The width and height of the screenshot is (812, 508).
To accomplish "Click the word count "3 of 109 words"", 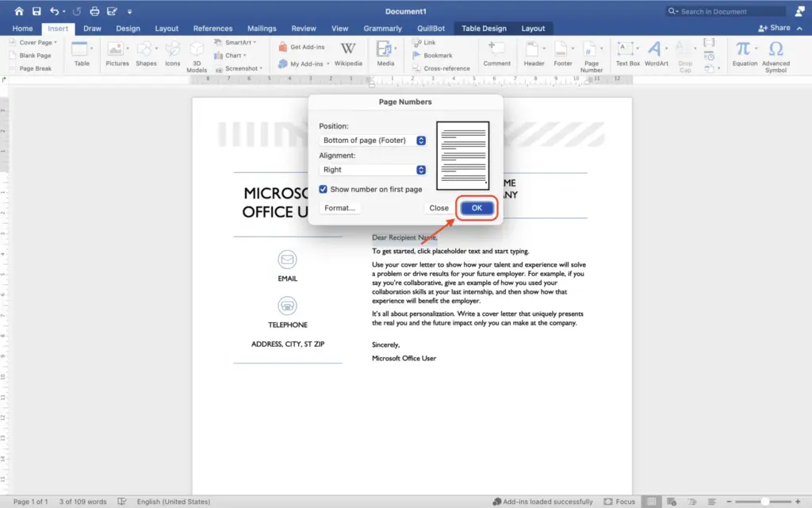I will tap(82, 502).
